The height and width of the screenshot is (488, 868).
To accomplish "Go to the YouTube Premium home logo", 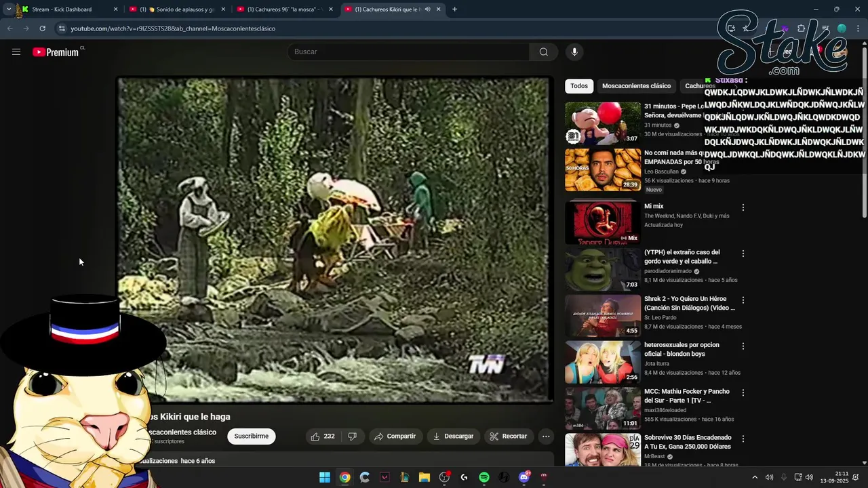I will [x=56, y=52].
